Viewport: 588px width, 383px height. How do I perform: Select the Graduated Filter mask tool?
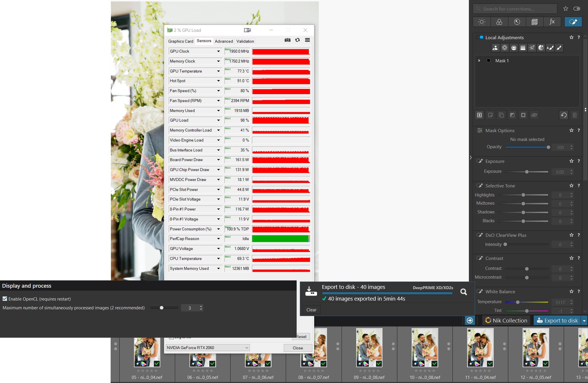523,48
